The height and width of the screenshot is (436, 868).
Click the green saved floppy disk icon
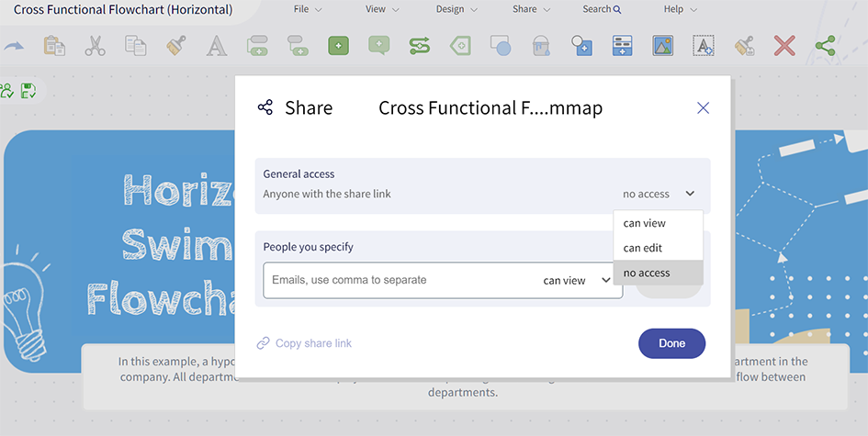coord(28,90)
